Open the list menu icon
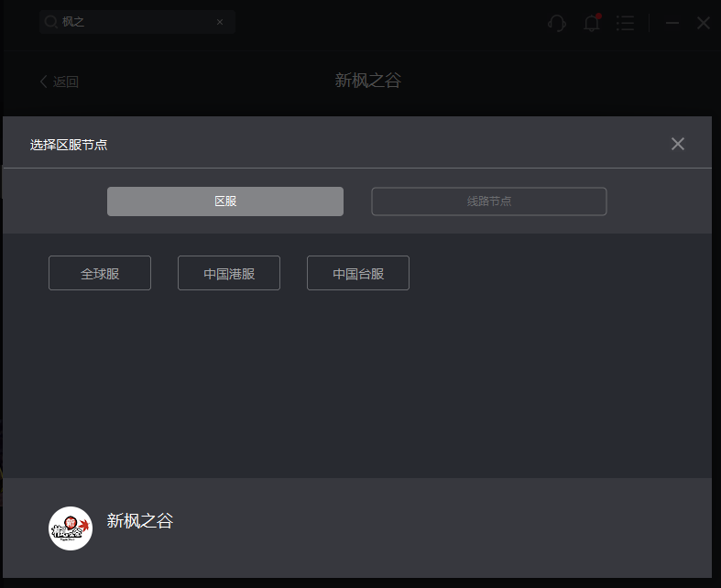The height and width of the screenshot is (588, 721). [x=626, y=23]
